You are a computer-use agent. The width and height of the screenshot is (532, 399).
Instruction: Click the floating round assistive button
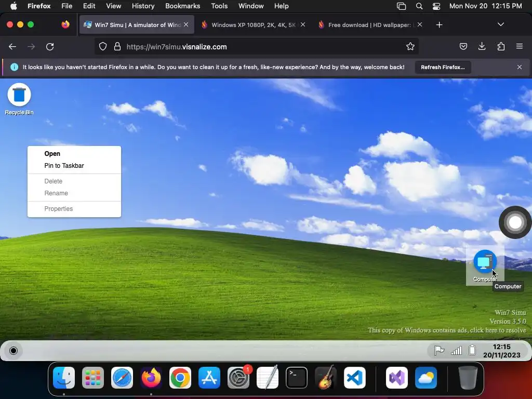pyautogui.click(x=515, y=222)
